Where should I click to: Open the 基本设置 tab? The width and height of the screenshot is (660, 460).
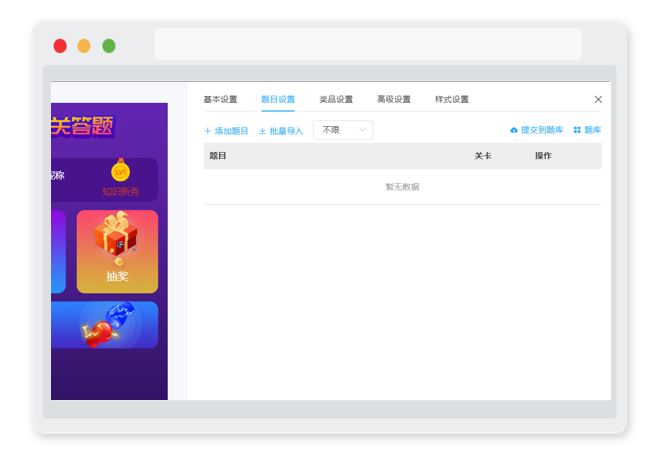point(220,99)
